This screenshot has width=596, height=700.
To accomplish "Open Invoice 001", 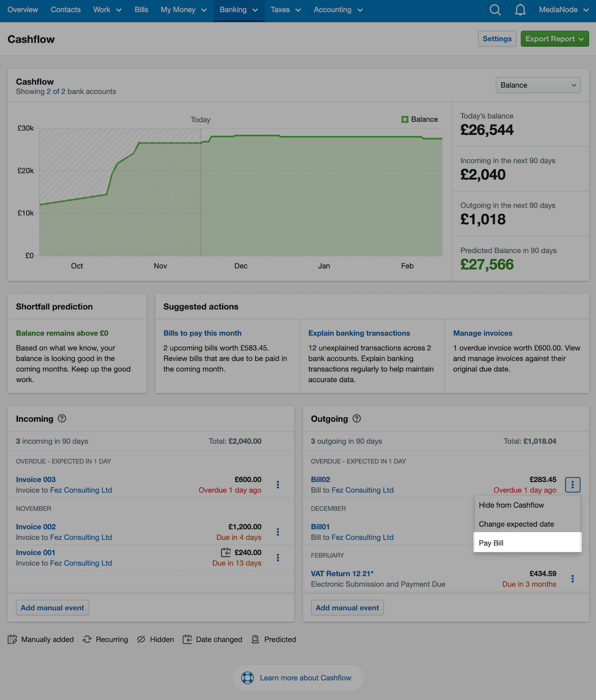I will click(x=36, y=552).
